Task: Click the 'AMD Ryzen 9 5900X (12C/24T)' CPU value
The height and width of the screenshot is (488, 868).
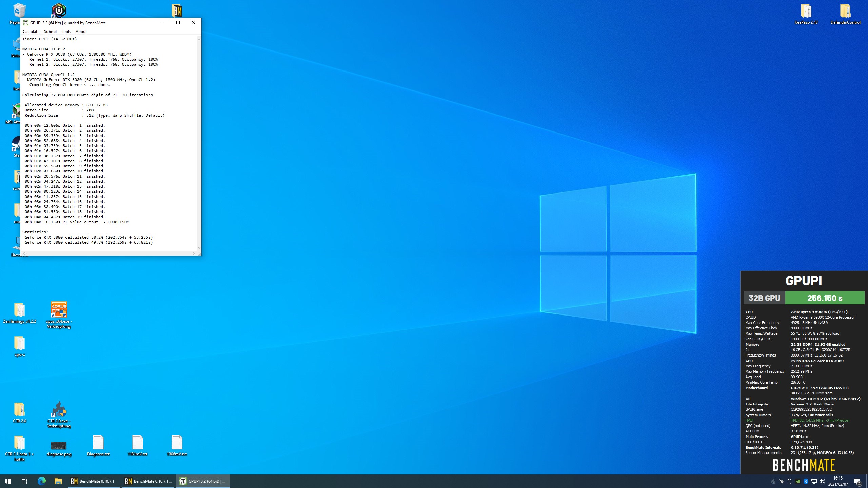Action: point(819,312)
